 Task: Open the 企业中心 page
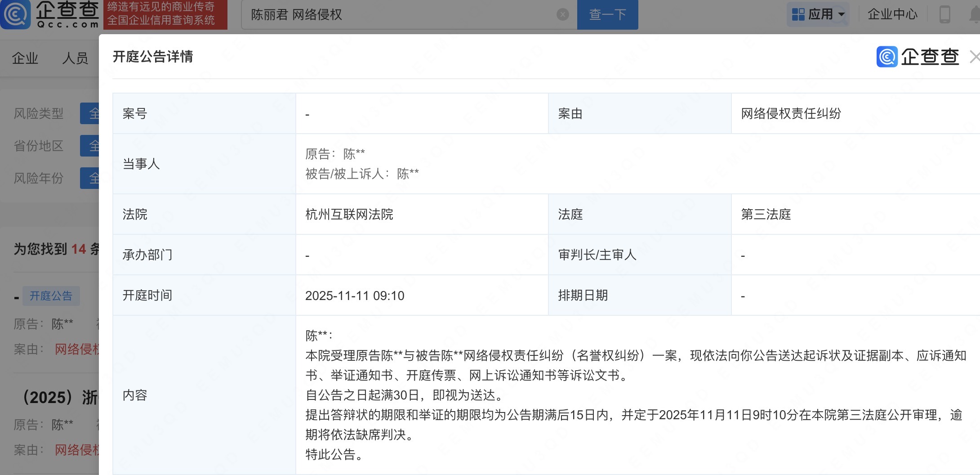892,14
